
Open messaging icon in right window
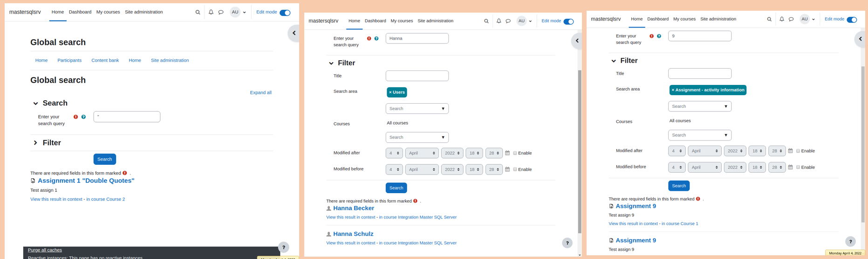(791, 19)
